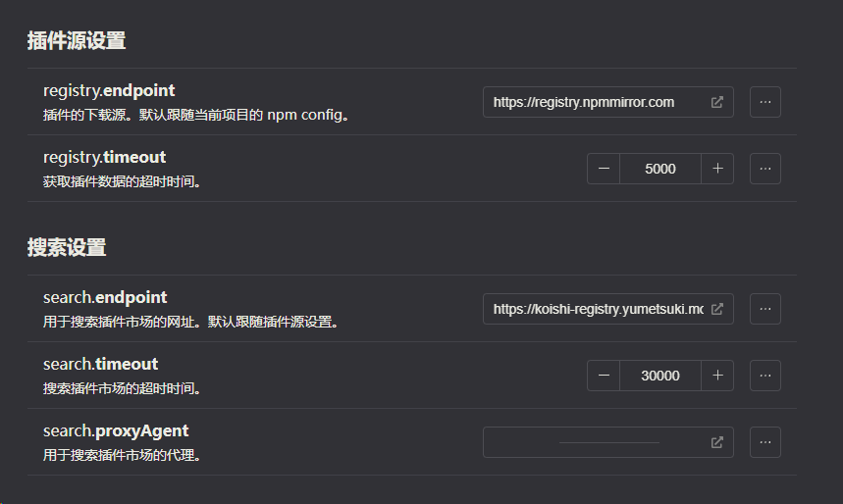Viewport: 843px width, 504px height.
Task: Open more options menu for registry.timeout
Action: pyautogui.click(x=765, y=169)
